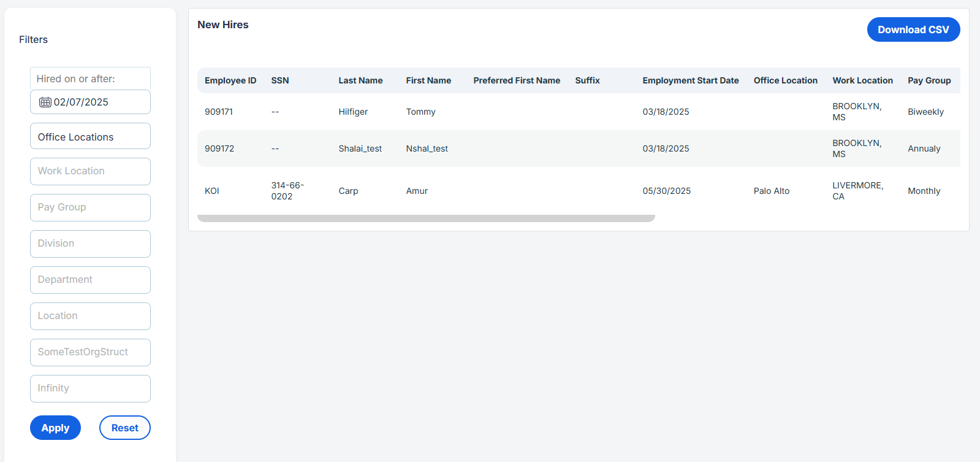Click first name Nshal_test
This screenshot has width=980, height=462.
click(x=427, y=148)
